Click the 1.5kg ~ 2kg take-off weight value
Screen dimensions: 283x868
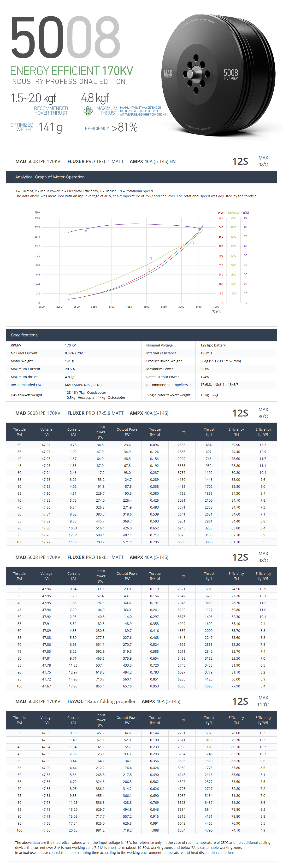[x=209, y=395]
